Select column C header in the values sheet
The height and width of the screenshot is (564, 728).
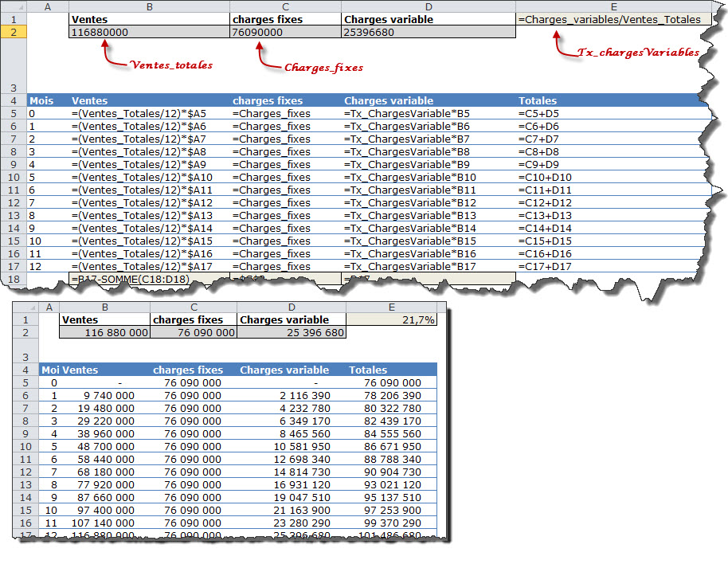(194, 307)
